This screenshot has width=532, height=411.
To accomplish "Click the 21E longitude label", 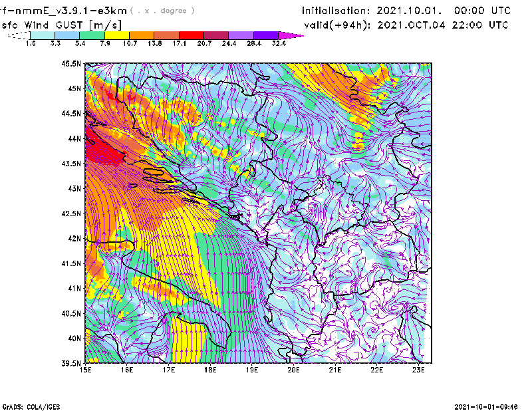I will [335, 370].
